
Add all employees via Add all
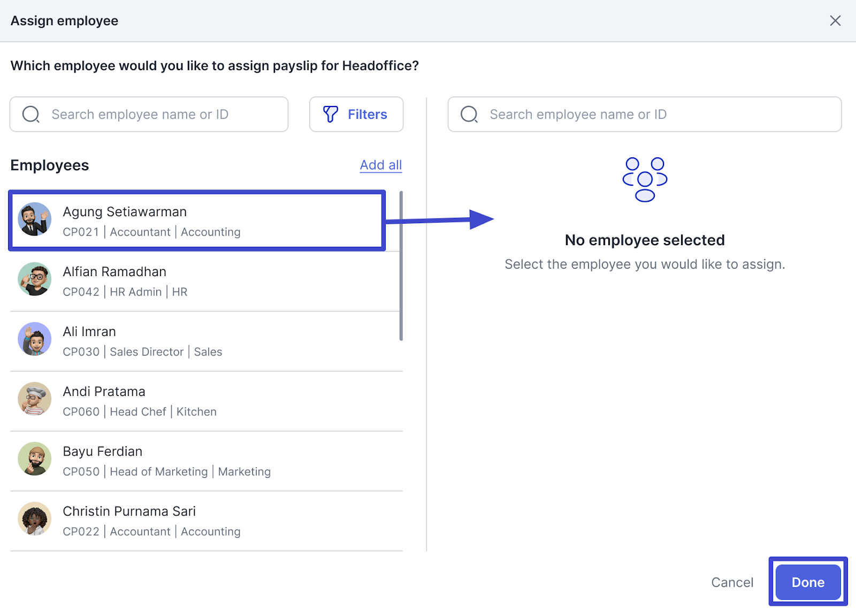pyautogui.click(x=380, y=165)
